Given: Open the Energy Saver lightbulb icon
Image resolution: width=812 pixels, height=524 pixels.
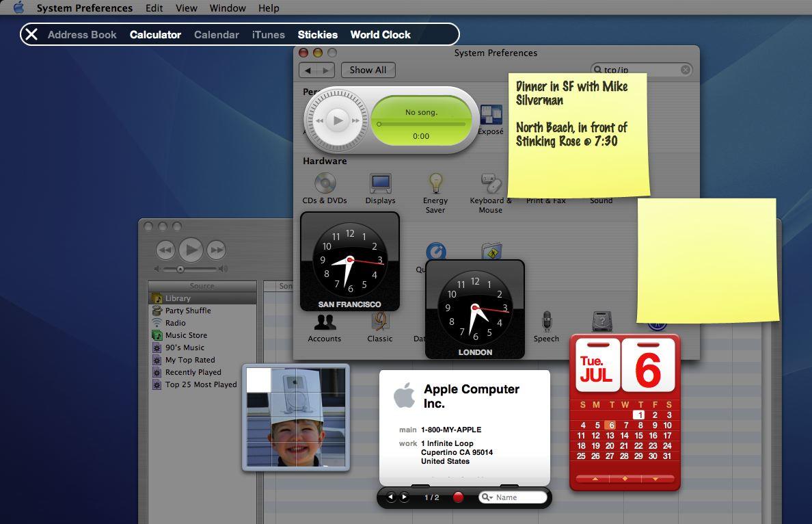Looking at the screenshot, I should (435, 183).
